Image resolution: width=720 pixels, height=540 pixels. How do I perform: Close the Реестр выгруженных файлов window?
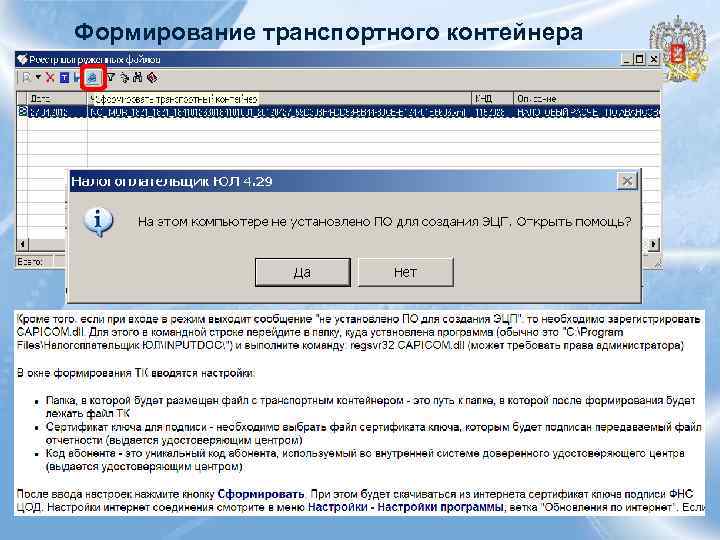point(653,59)
